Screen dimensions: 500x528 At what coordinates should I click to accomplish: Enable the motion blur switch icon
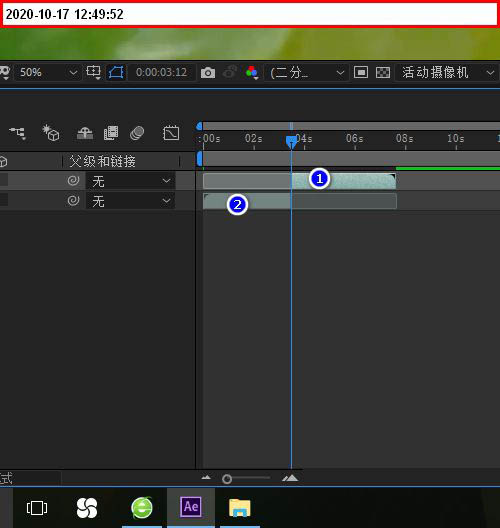[x=137, y=133]
